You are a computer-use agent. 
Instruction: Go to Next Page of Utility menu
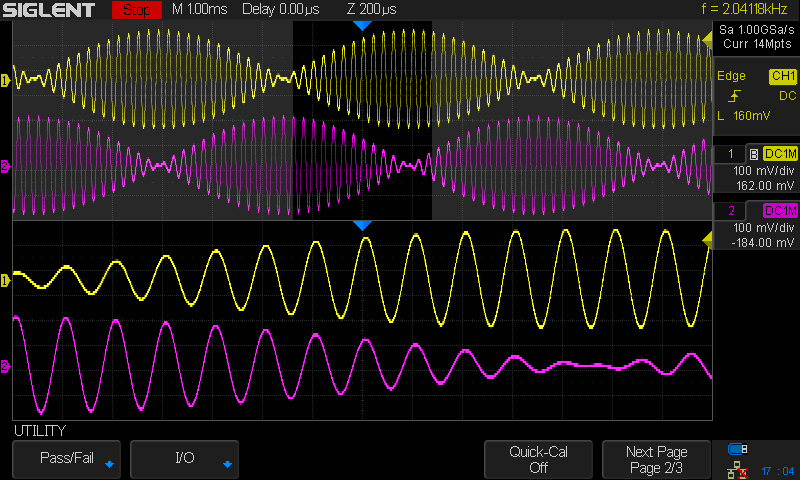coord(657,459)
